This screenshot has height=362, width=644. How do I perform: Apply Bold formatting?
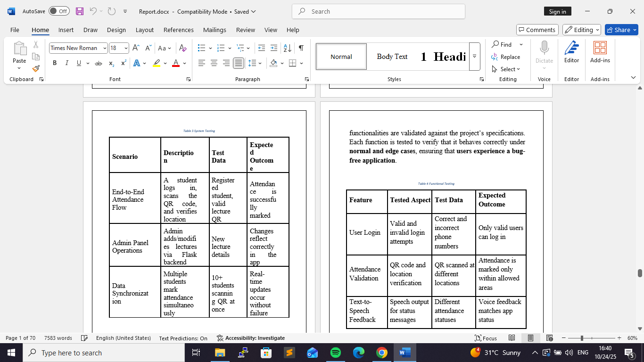pos(55,63)
